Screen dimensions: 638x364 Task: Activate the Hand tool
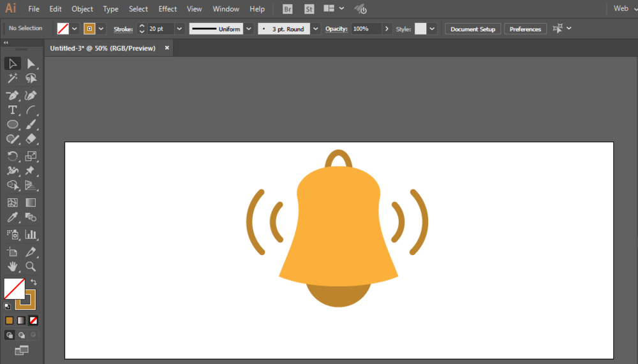point(12,266)
